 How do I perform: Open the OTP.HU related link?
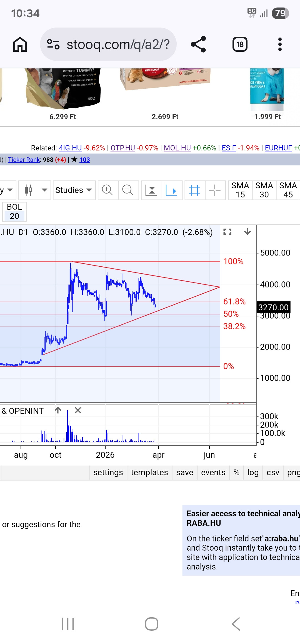point(123,148)
